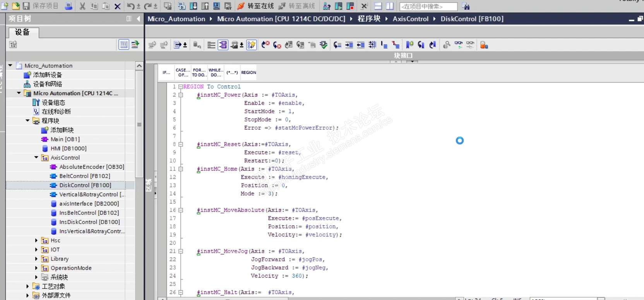Click the Start CPU icon
Viewport: 644px width, 300px height.
click(x=339, y=6)
